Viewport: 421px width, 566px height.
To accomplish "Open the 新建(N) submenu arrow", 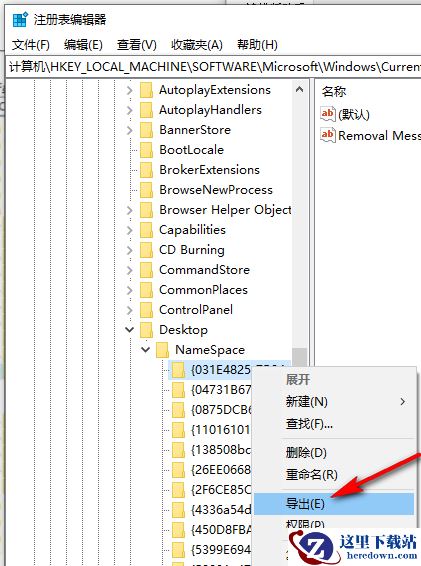I will point(403,401).
